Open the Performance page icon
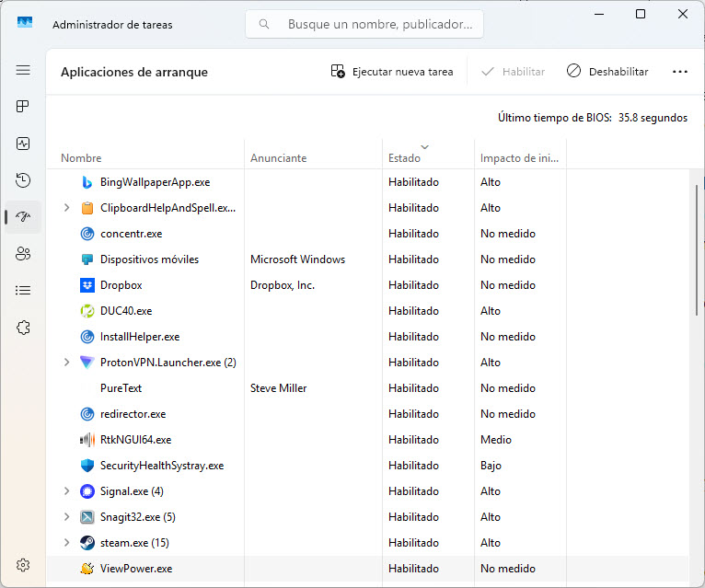 tap(23, 144)
